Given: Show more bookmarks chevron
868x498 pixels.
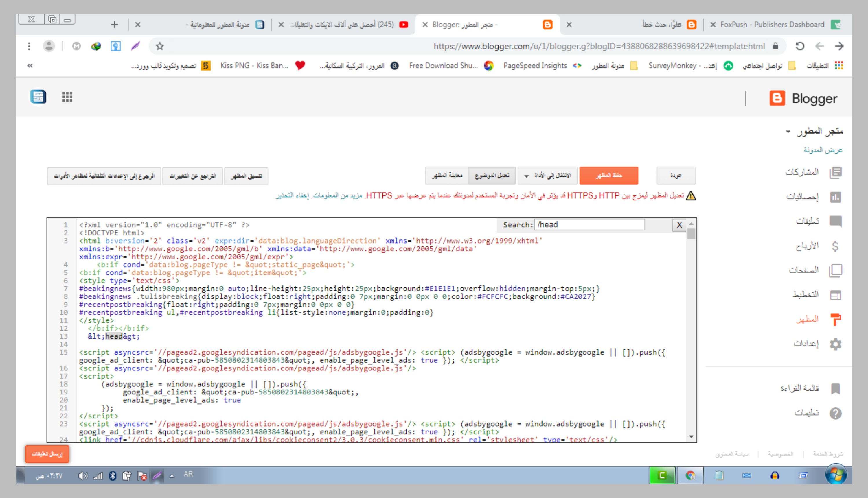Looking at the screenshot, I should pos(30,66).
